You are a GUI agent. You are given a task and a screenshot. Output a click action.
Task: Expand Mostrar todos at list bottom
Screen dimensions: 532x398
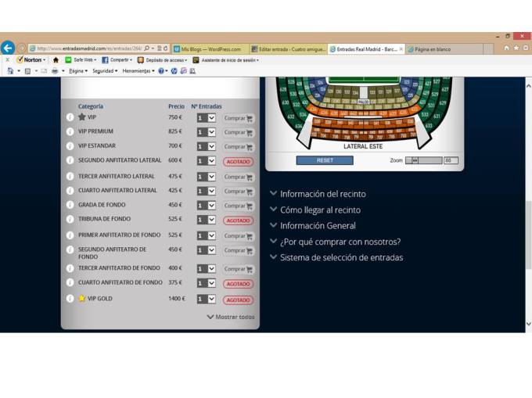[x=231, y=317]
